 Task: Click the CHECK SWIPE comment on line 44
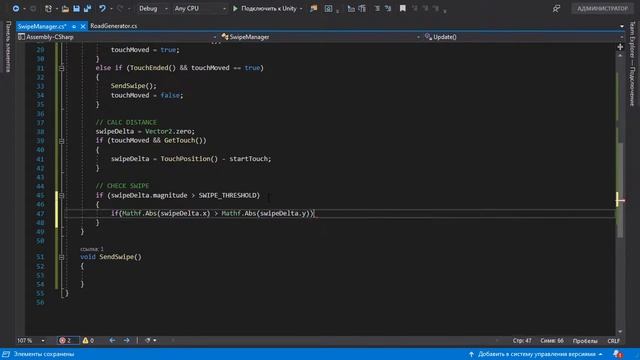tap(122, 186)
